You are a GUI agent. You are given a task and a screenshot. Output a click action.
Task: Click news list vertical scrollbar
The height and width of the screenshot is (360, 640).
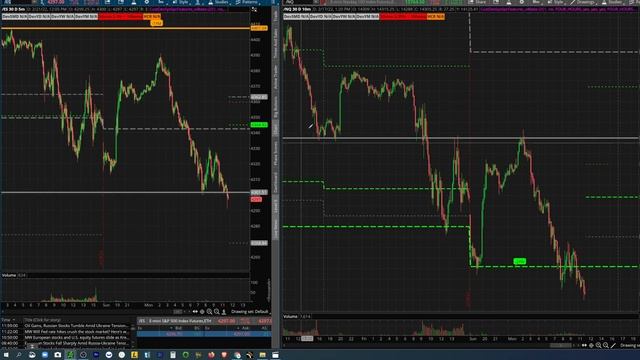(x=133, y=334)
